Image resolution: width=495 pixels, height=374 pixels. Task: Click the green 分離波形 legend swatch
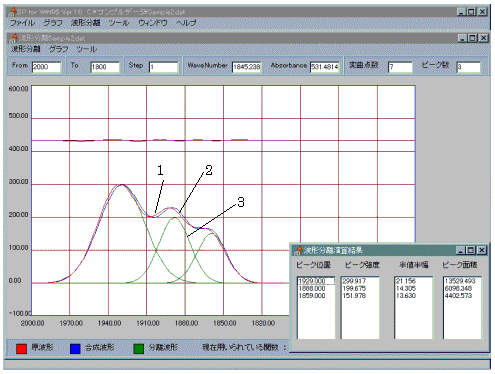[x=139, y=348]
